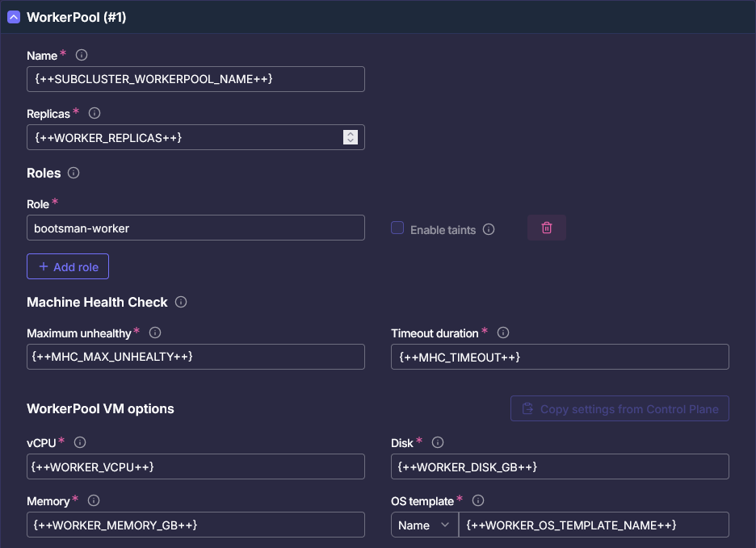The image size is (756, 548).
Task: Focus the Timeout duration input field
Action: click(560, 357)
